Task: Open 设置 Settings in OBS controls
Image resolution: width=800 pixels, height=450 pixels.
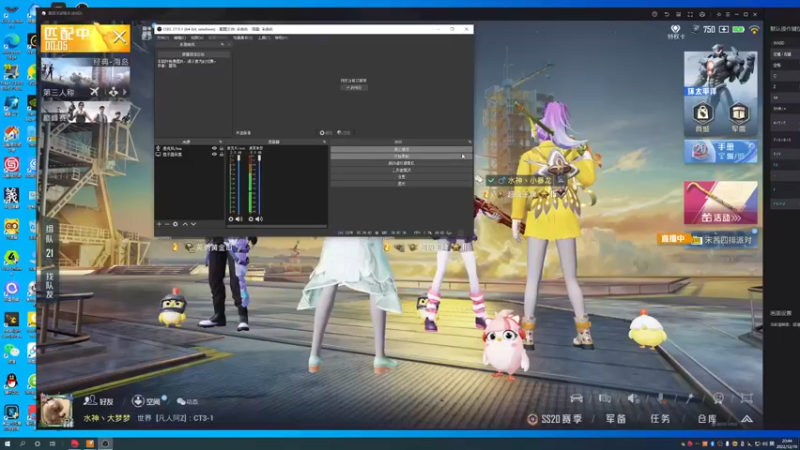Action: tap(401, 177)
